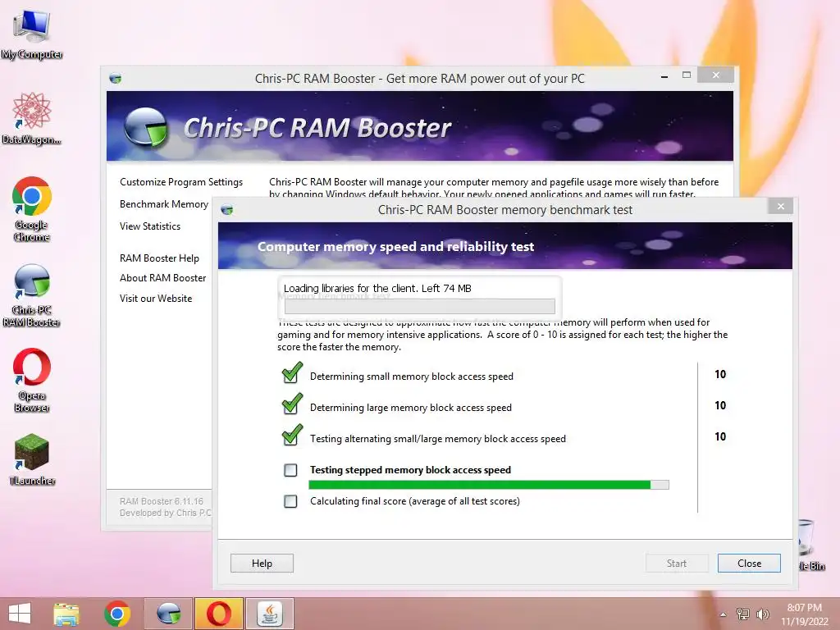Click Visit our Website link
Image resolution: width=840 pixels, height=630 pixels.
tap(156, 299)
